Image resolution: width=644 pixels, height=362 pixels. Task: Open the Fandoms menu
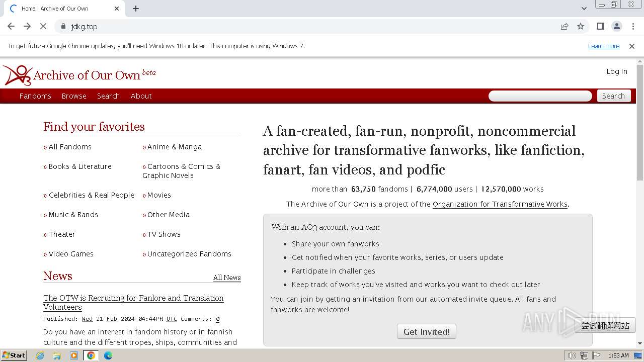coord(35,96)
